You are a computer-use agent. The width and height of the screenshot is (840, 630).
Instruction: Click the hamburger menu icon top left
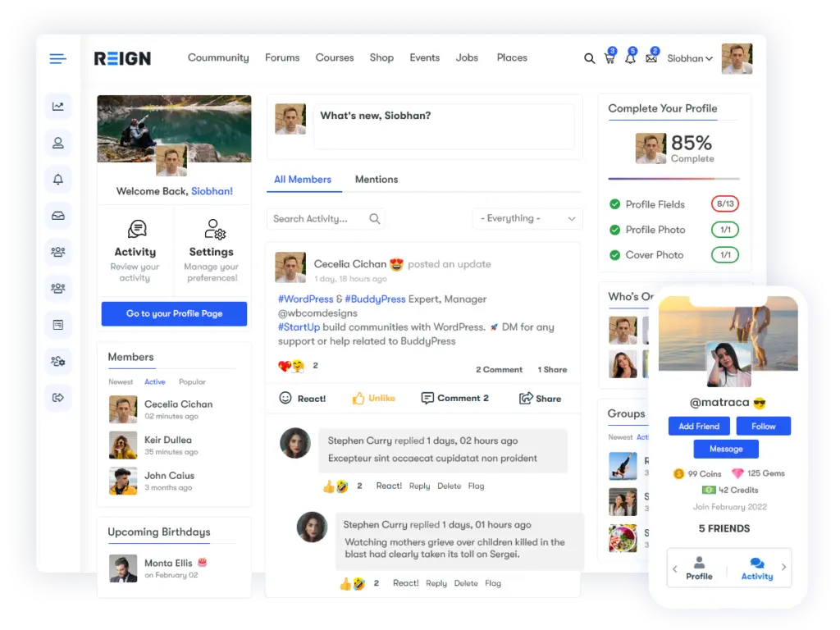57,58
